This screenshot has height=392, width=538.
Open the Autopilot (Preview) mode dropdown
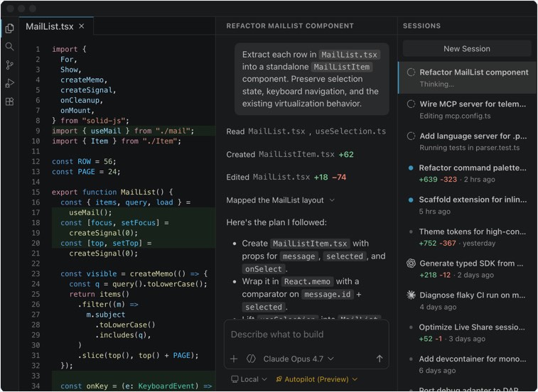click(316, 379)
